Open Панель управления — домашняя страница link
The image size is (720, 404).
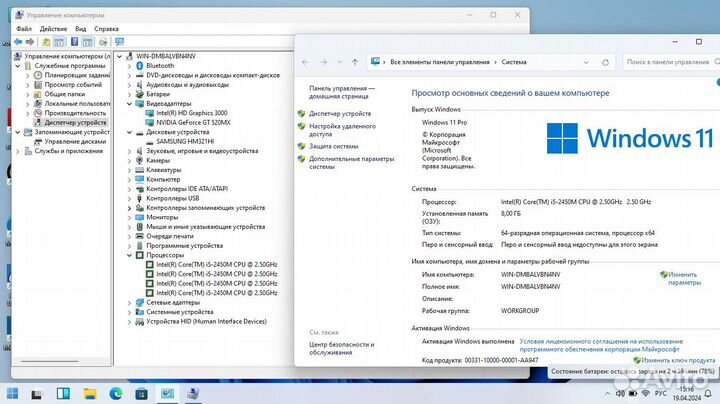click(342, 92)
